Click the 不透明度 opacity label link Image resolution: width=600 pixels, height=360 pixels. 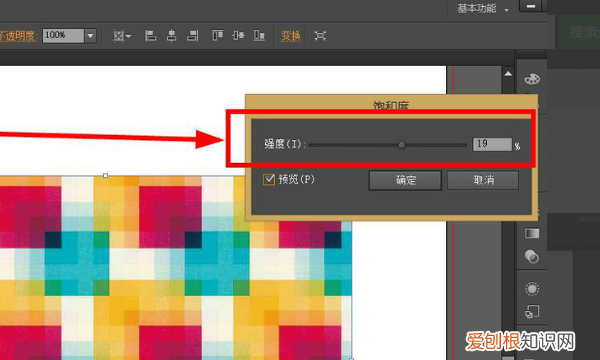(x=18, y=36)
